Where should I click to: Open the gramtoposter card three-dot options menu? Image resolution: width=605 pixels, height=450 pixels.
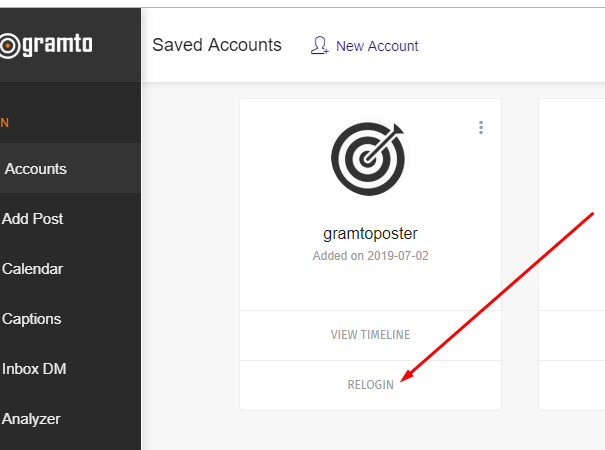coord(481,127)
